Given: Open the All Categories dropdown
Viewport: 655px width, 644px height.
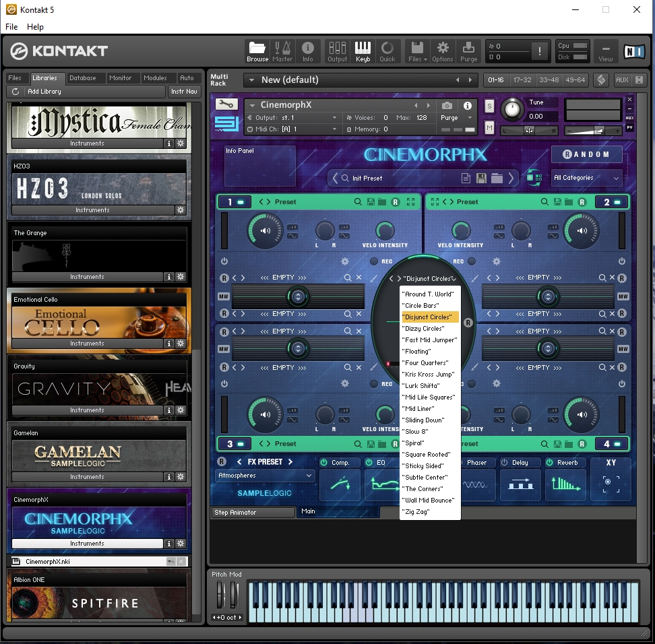Looking at the screenshot, I should (x=586, y=178).
